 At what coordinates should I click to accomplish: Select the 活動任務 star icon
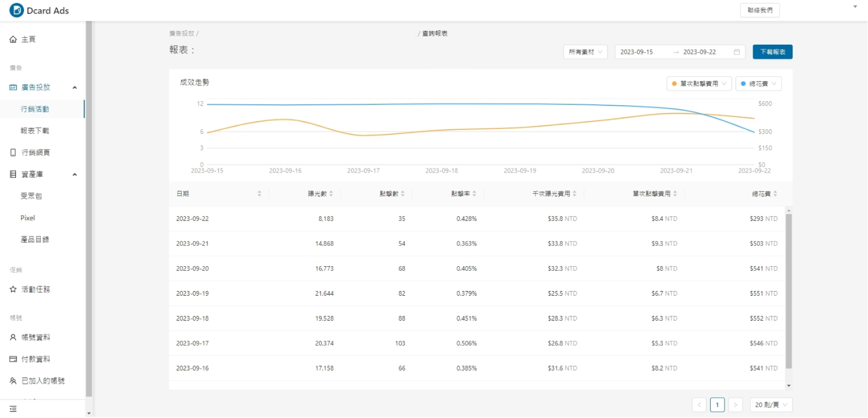(13, 289)
